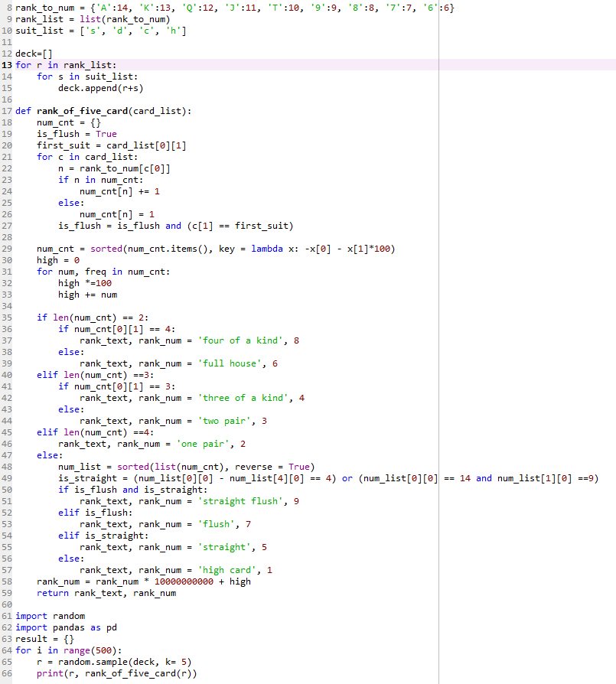Click 'high += num' statement
616x684 pixels.
pyautogui.click(x=87, y=295)
